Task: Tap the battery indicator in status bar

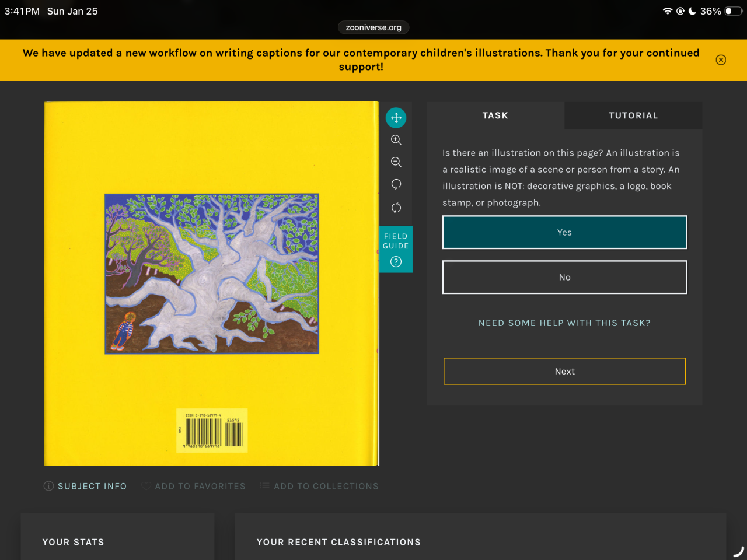Action: pos(733,11)
